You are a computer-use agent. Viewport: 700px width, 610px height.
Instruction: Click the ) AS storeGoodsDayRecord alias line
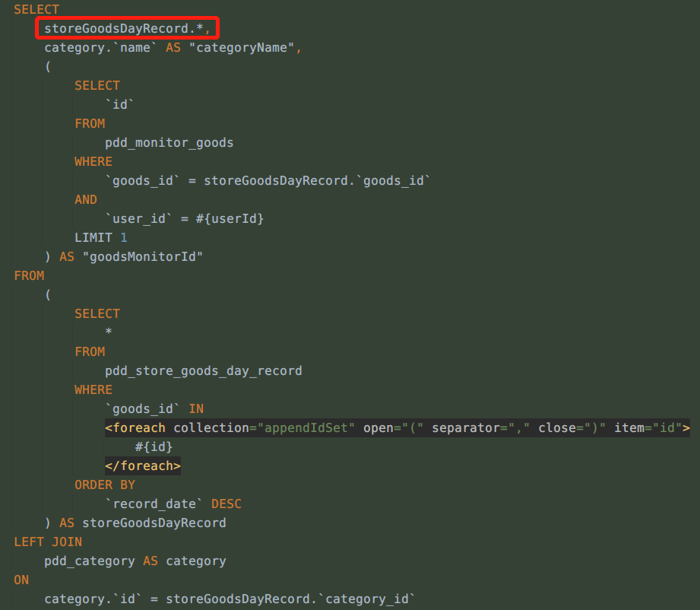click(x=135, y=523)
